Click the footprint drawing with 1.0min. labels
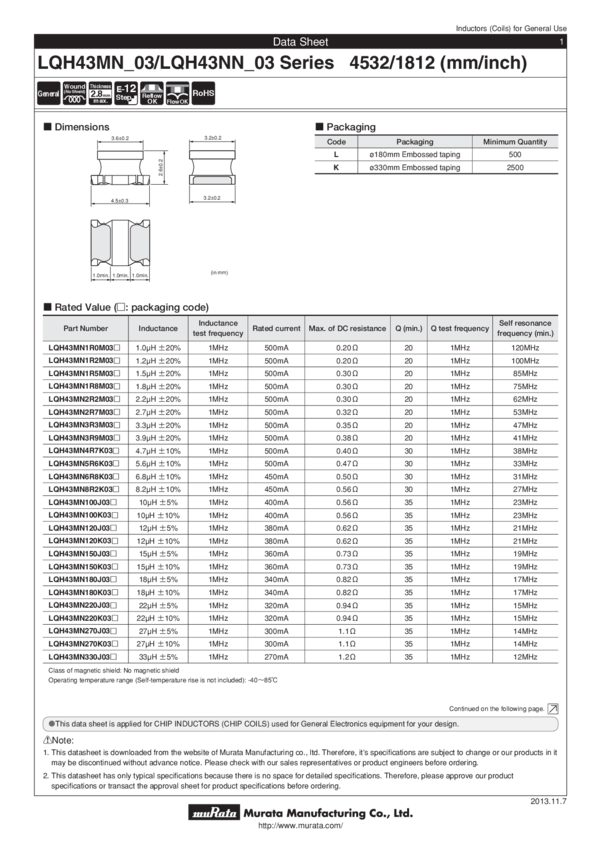601x850 pixels. click(120, 249)
